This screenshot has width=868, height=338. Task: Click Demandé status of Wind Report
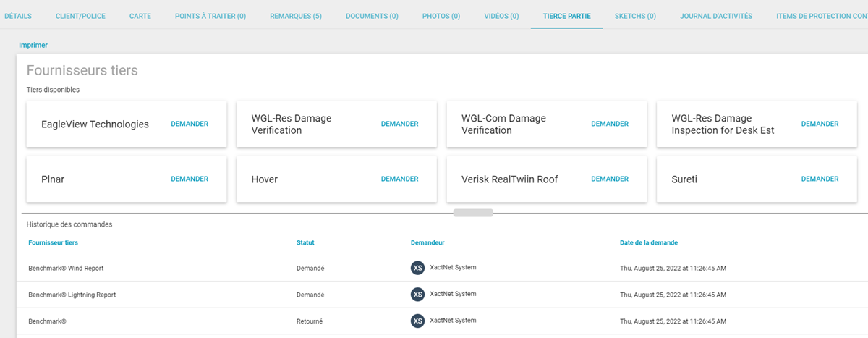point(310,268)
